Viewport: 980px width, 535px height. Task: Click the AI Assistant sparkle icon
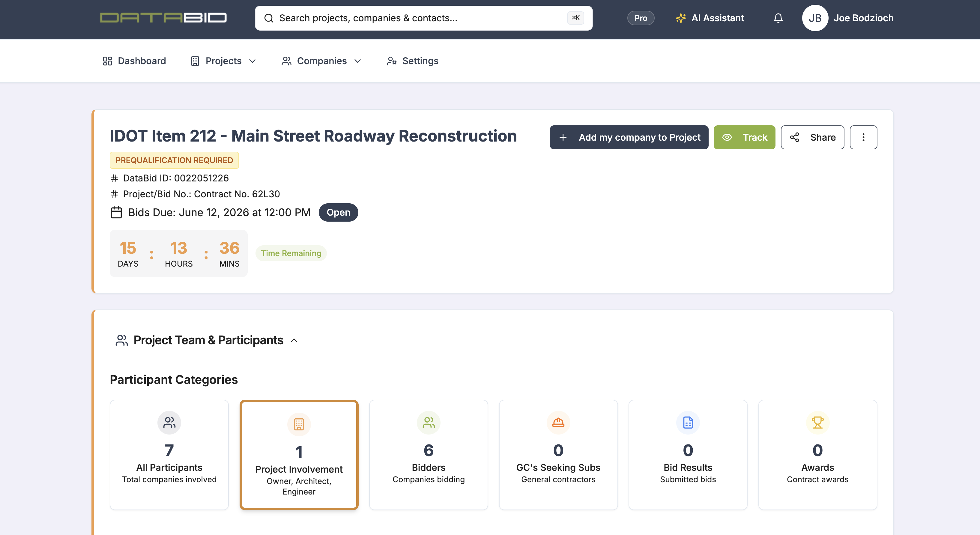(681, 18)
